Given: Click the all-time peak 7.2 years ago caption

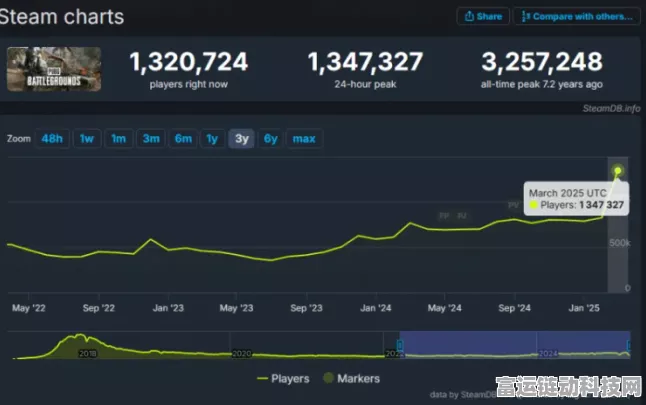Looking at the screenshot, I should (x=542, y=84).
